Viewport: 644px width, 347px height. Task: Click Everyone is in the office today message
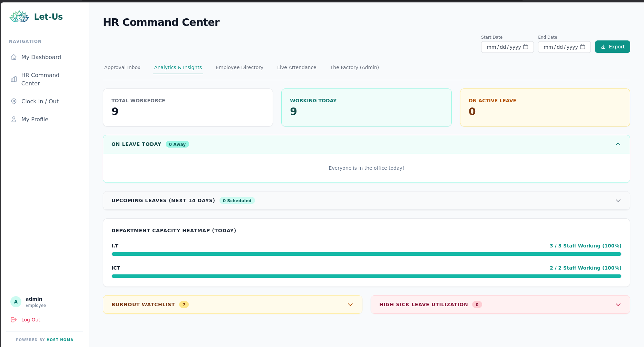[367, 168]
